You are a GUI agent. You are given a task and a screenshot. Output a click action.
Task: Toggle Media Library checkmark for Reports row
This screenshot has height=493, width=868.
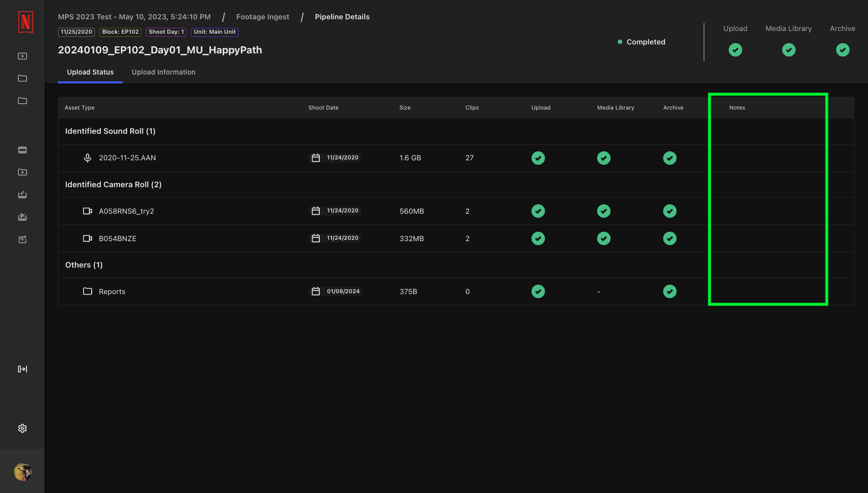point(599,291)
